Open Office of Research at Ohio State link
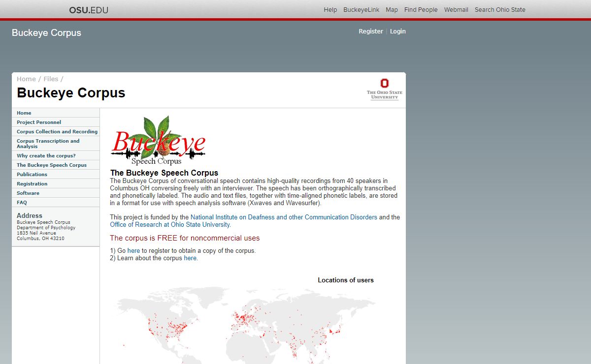This screenshot has height=364, width=591. pyautogui.click(x=170, y=225)
